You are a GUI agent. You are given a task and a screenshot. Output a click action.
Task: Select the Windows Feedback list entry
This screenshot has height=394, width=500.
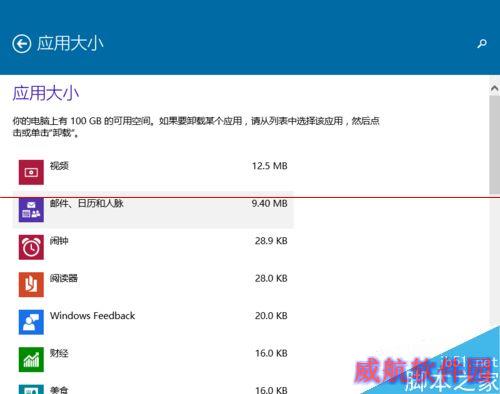pyautogui.click(x=153, y=322)
